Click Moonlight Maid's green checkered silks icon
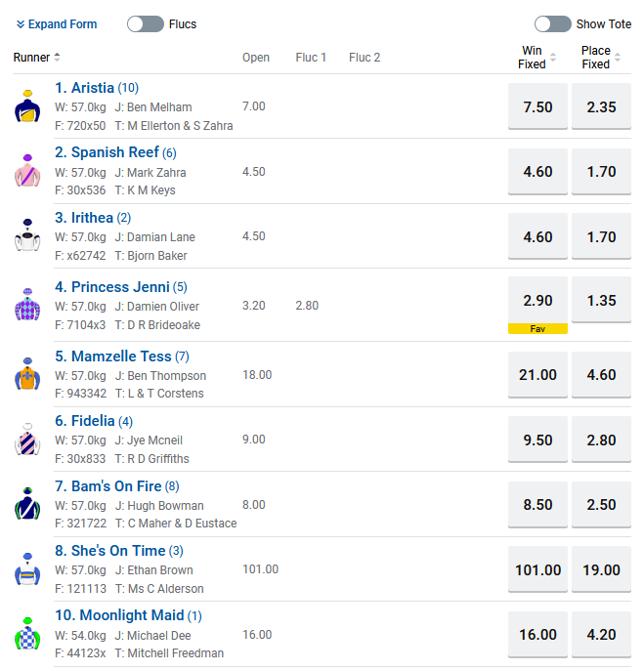Image resolution: width=644 pixels, height=671 pixels. (26, 634)
